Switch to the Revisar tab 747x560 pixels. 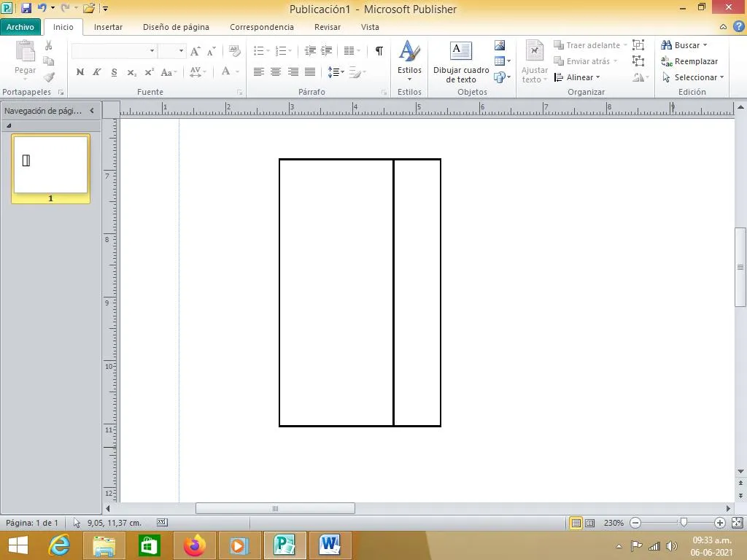[x=328, y=27]
